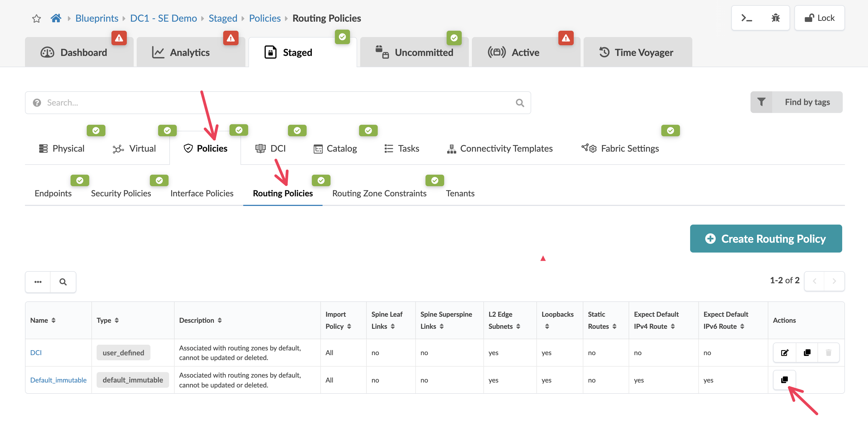The width and height of the screenshot is (868, 436).
Task: Clone the DCI routing policy
Action: click(807, 353)
